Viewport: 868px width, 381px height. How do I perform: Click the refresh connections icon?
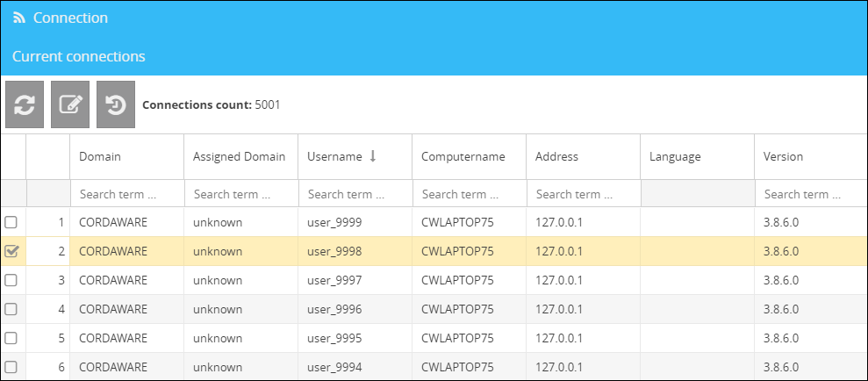(25, 104)
